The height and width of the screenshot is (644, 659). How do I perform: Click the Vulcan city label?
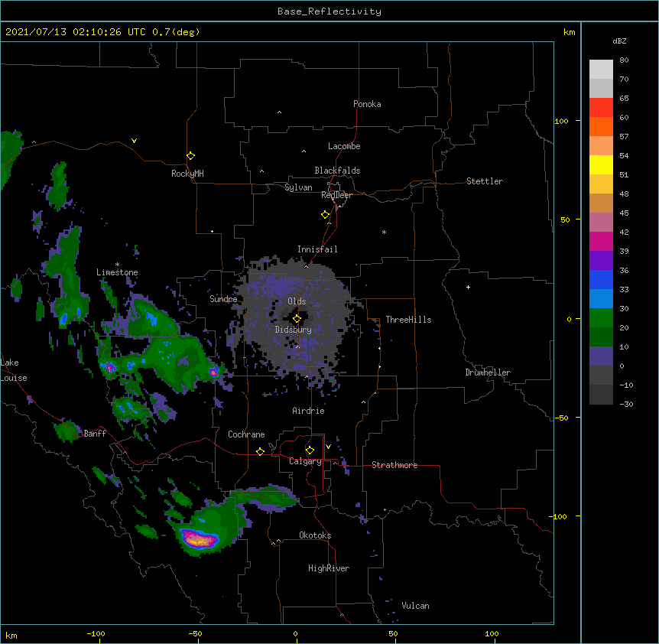click(415, 606)
